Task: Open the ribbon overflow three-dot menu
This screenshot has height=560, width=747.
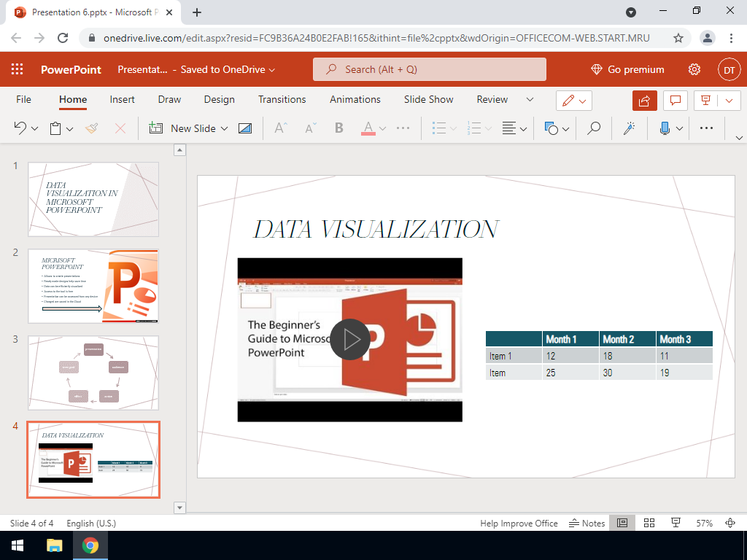Action: [x=706, y=128]
